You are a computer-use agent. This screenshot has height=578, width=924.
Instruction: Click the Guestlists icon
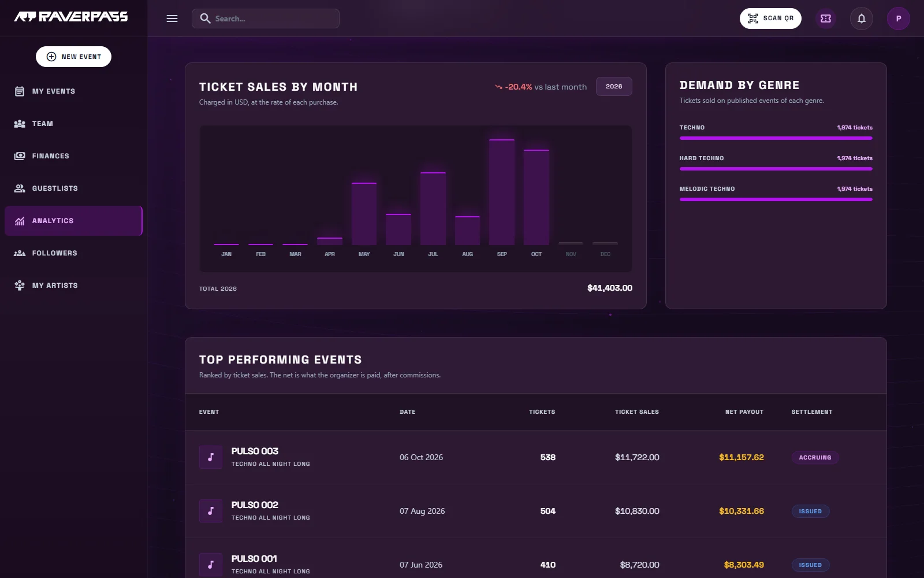click(20, 188)
